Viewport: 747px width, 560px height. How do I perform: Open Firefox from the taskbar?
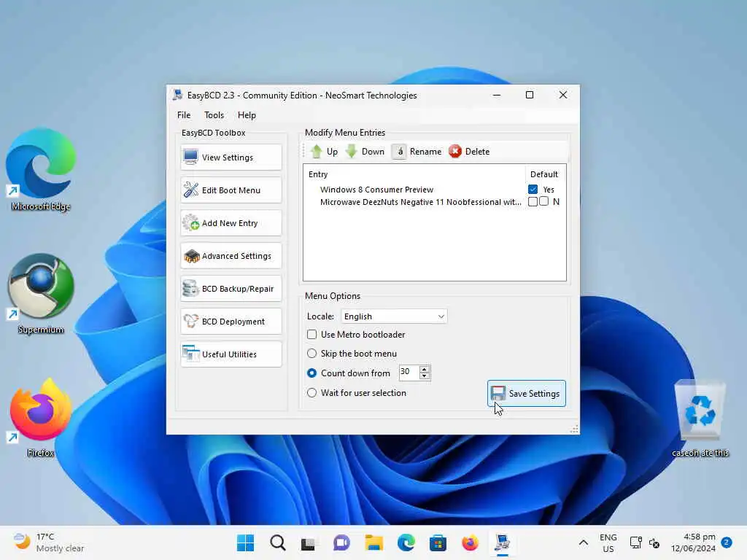[x=470, y=542]
